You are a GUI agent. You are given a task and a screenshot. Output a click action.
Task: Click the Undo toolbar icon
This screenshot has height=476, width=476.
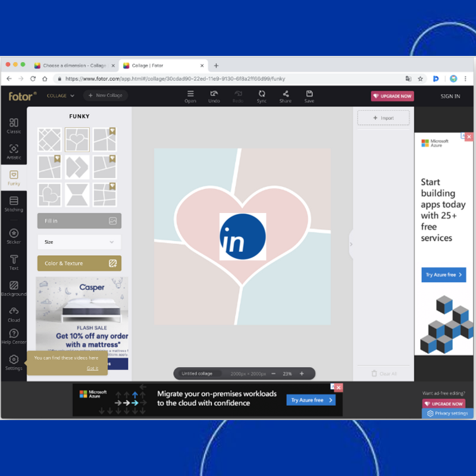(214, 96)
